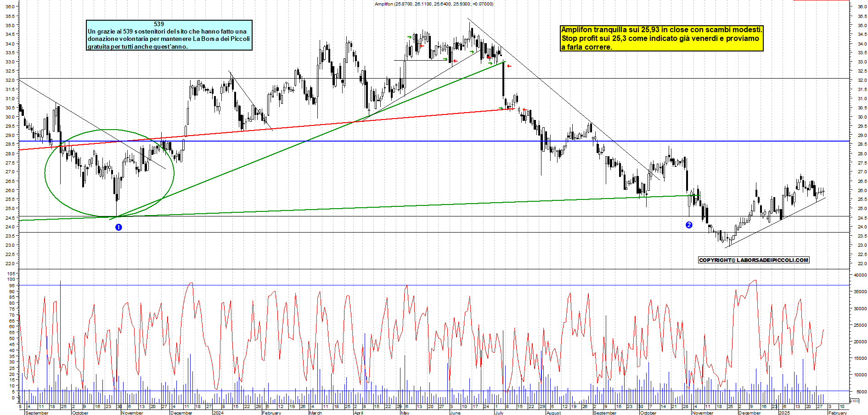Click the '40000' volume scale label
This screenshot has height=415, width=868.
point(860,275)
